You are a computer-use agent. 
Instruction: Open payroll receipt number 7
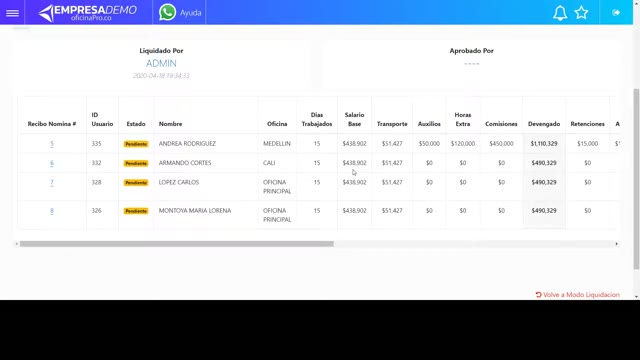(52, 182)
